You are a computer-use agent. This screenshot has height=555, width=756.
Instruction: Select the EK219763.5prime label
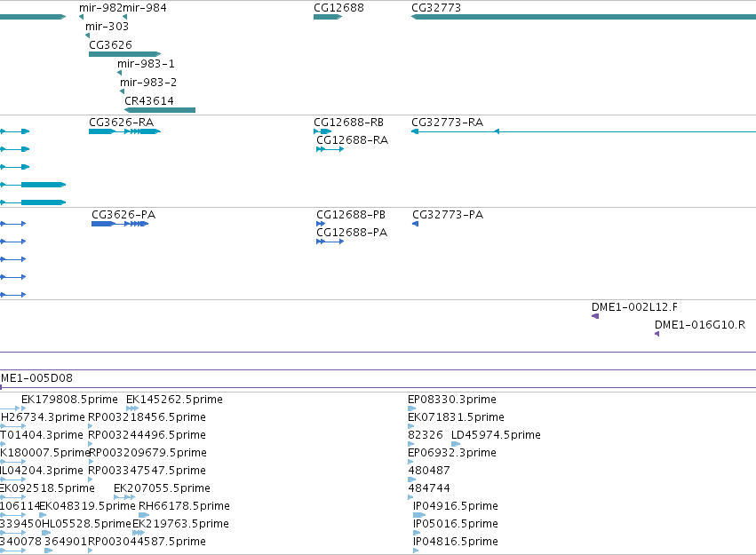(x=180, y=524)
